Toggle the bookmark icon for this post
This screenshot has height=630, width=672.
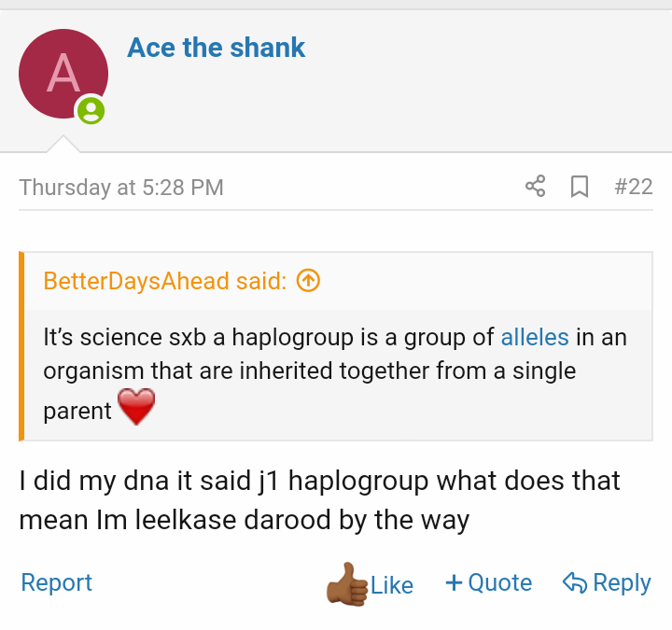pos(580,187)
